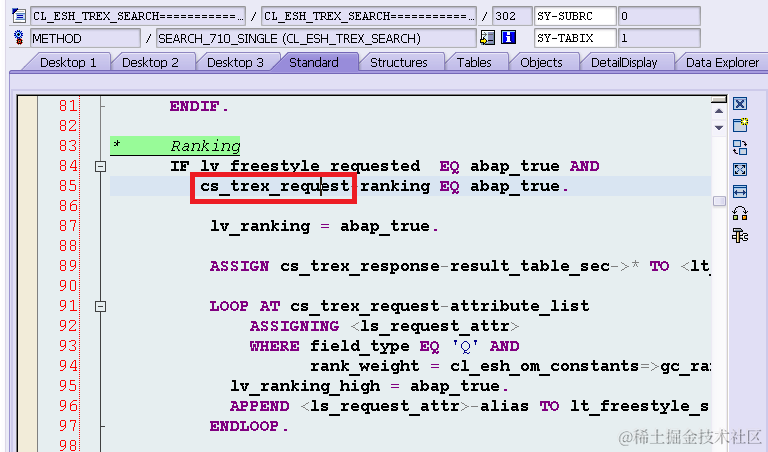Click the SEARCH_710_SINGLE method name field
Screen dimensions: 768x452
click(x=316, y=38)
